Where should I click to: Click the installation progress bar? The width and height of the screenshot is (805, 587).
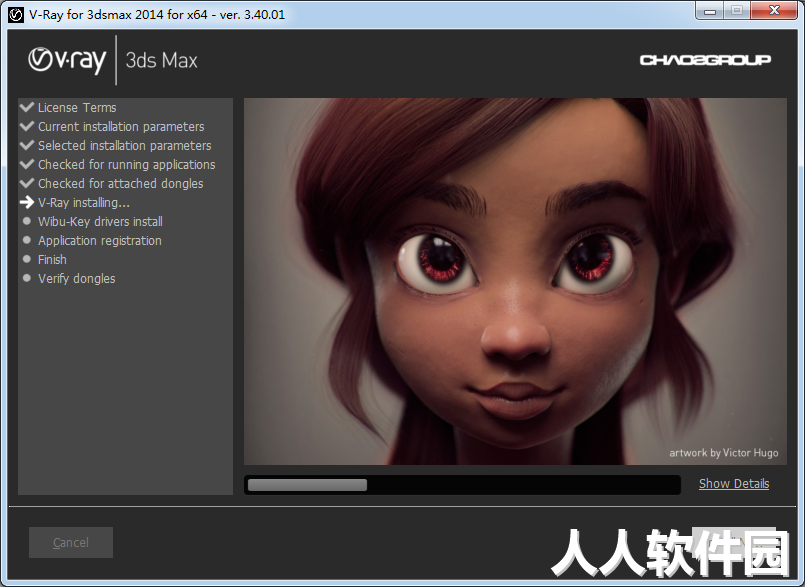pos(462,485)
